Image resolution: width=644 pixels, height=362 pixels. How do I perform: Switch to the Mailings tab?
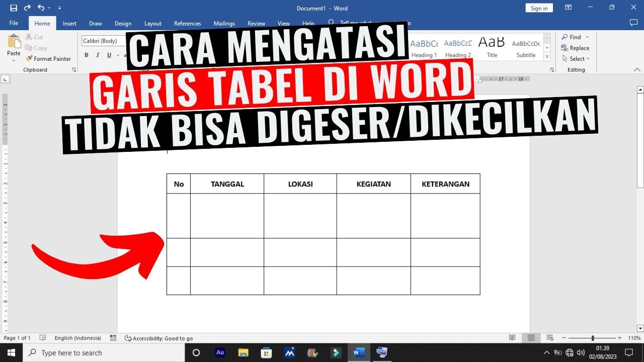(x=224, y=23)
